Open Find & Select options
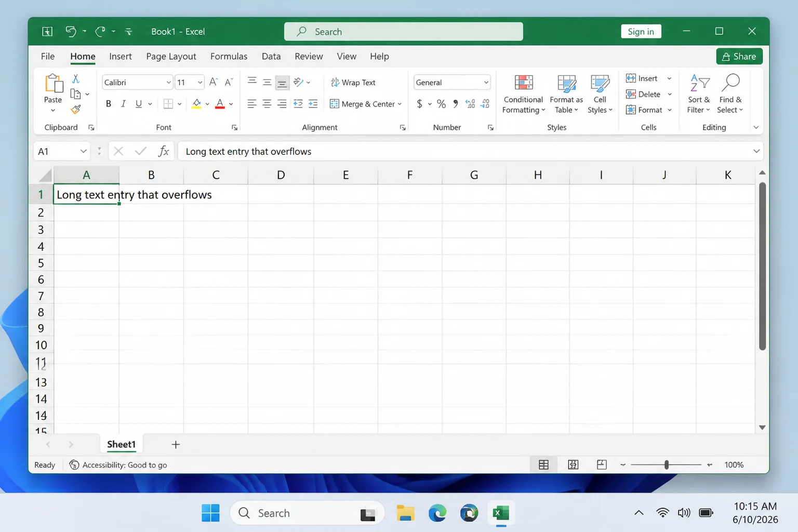Viewport: 798px width, 532px height. click(x=730, y=94)
